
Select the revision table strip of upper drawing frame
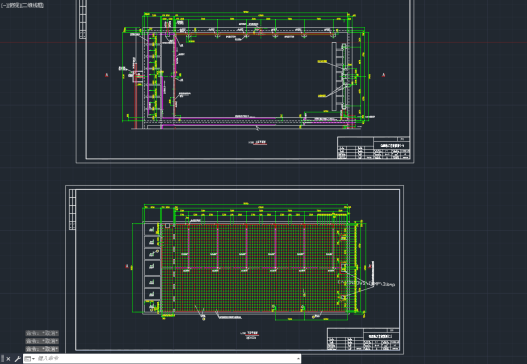(x=83, y=19)
